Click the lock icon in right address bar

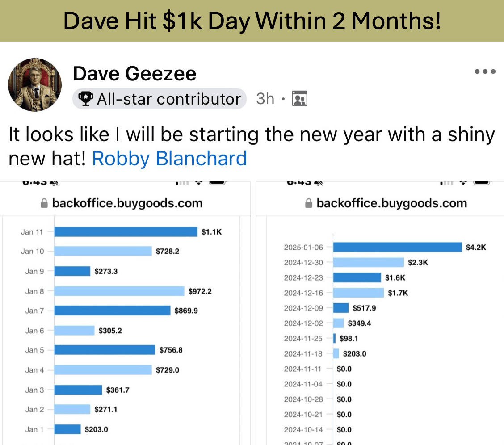[309, 203]
